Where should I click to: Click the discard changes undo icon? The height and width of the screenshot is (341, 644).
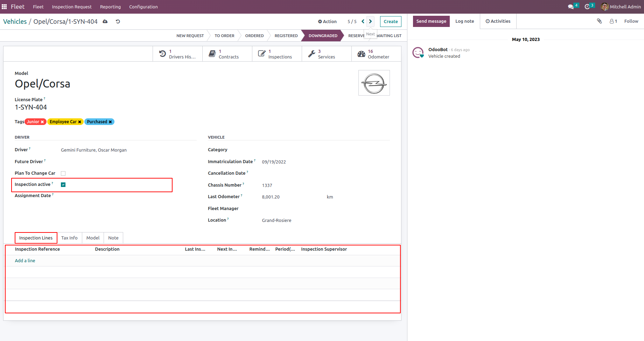click(x=118, y=22)
